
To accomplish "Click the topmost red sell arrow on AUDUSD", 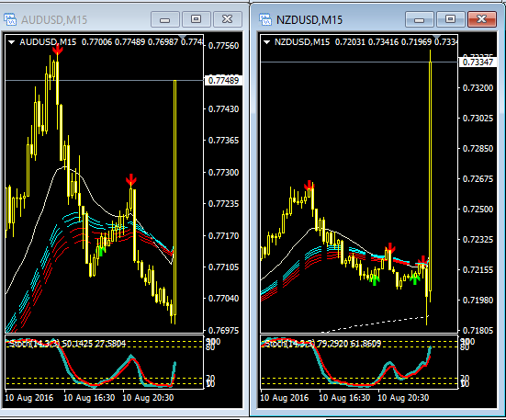I will click(58, 49).
